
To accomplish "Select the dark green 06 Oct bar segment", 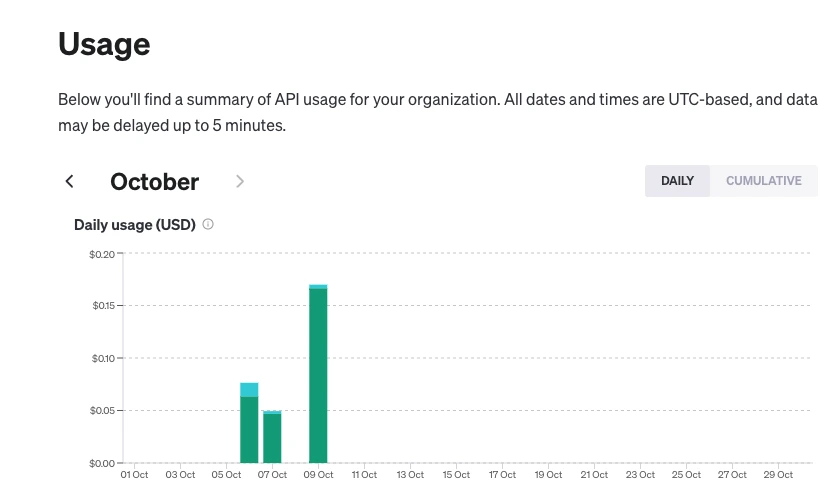I will point(249,430).
